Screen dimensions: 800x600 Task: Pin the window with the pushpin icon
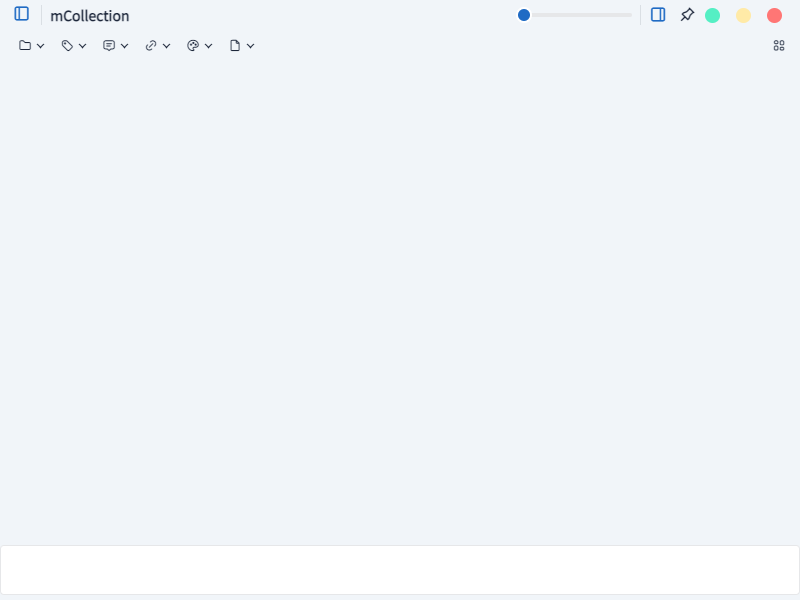687,15
